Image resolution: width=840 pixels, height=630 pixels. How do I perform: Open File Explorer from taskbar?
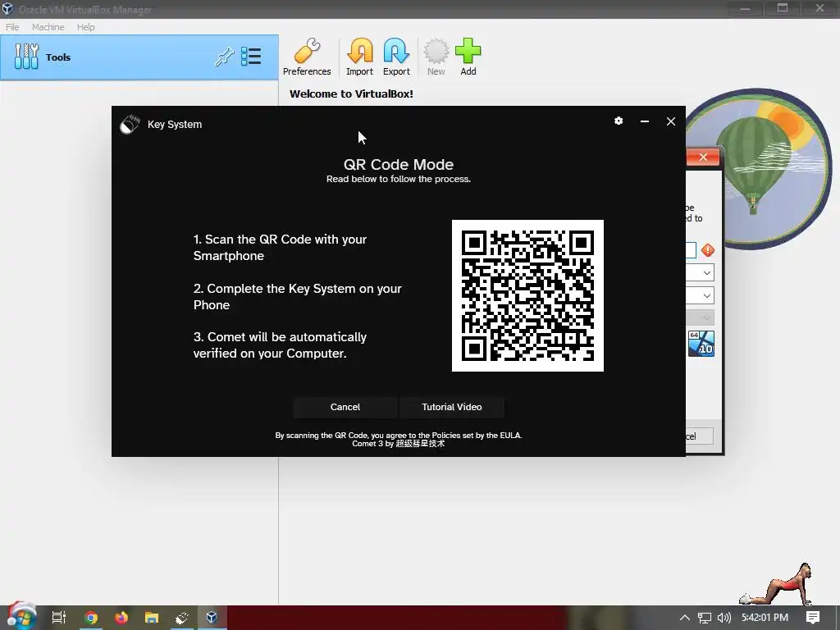[152, 618]
